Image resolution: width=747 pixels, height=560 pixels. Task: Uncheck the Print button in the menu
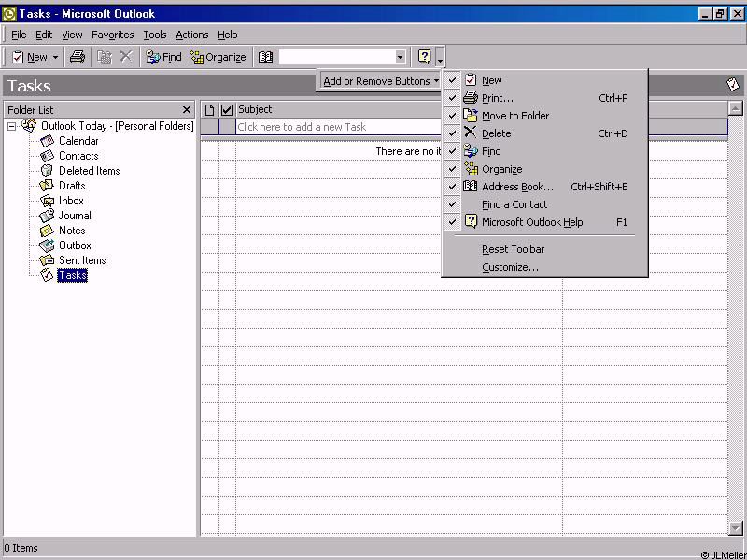(x=453, y=98)
